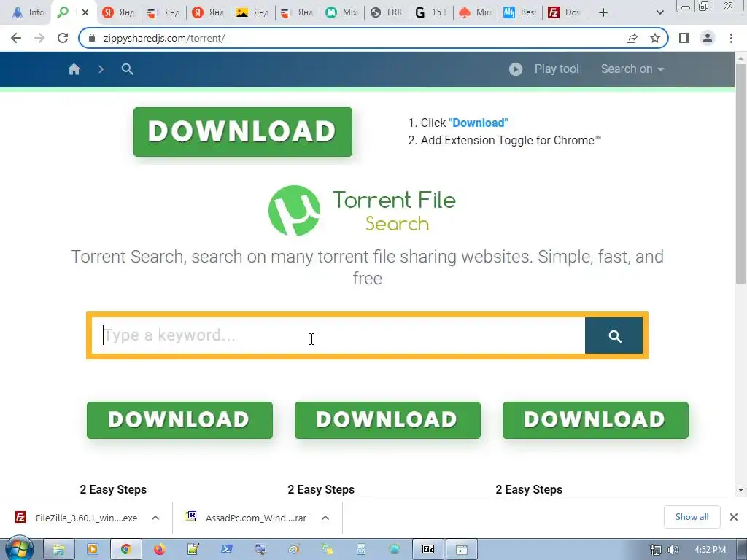The width and height of the screenshot is (747, 560).
Task: Click the blue "Download" link text
Action: click(x=479, y=122)
